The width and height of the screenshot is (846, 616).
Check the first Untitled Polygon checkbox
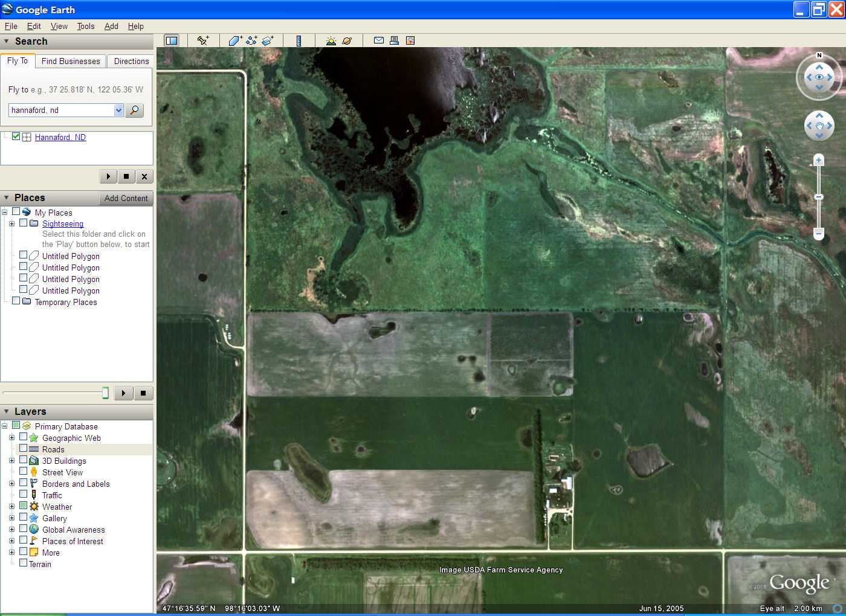[24, 255]
